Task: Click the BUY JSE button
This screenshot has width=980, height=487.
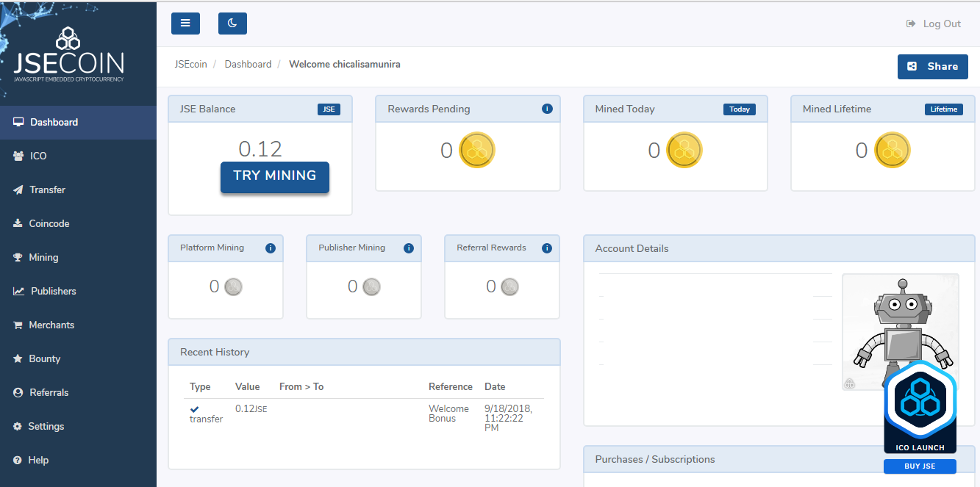Action: [x=920, y=466]
